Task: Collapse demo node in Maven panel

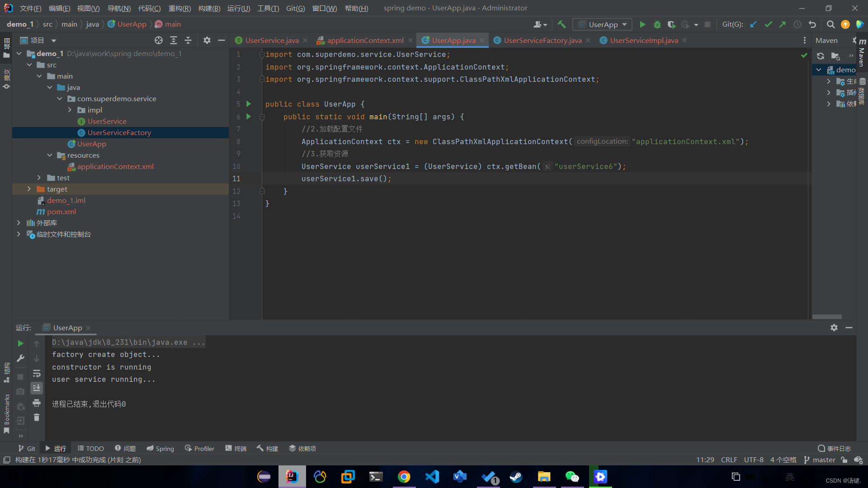Action: pyautogui.click(x=819, y=70)
